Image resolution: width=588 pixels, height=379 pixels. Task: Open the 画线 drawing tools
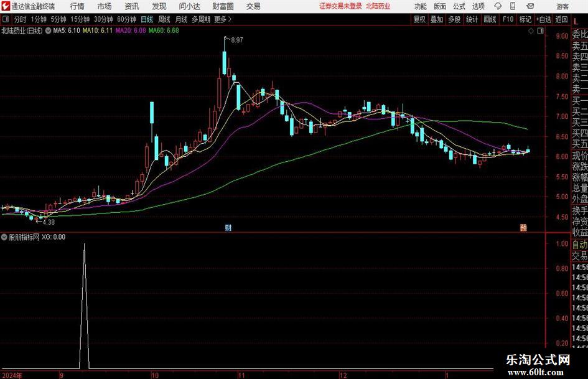click(490, 19)
